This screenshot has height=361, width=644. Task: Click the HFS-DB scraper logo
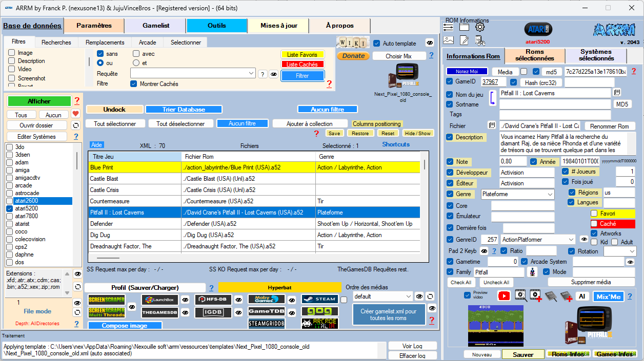tap(213, 300)
